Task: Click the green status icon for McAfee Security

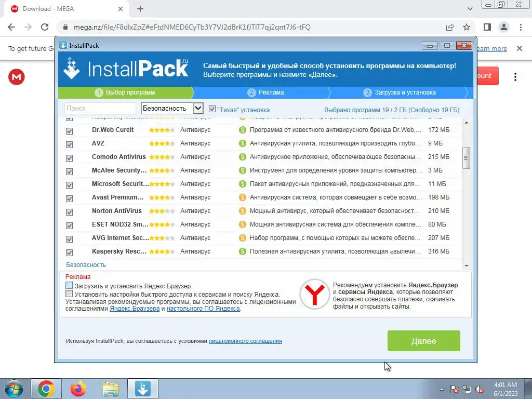Action: point(242,170)
